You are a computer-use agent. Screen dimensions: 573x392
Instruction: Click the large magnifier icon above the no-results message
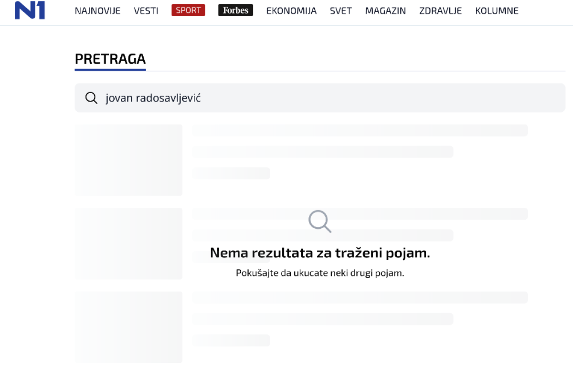[x=319, y=221]
